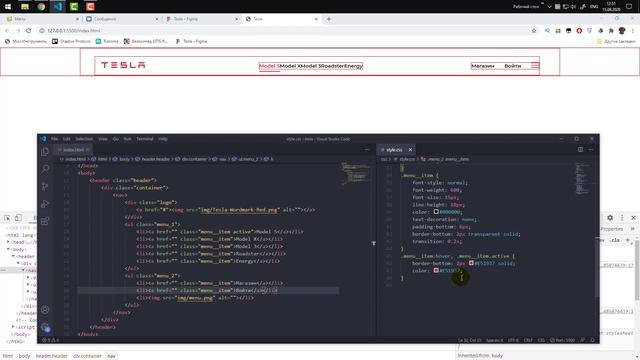Bookmark this page with the star icon
This screenshot has width=640, height=360.
534,31
